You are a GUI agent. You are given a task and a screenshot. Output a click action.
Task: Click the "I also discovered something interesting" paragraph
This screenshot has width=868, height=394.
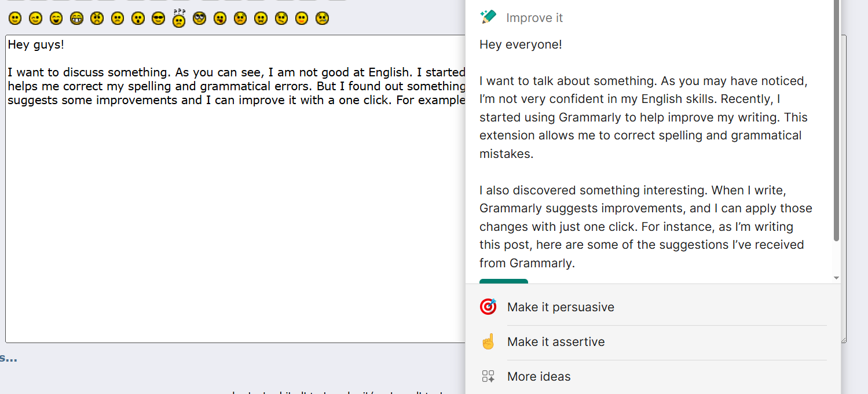coord(646,226)
